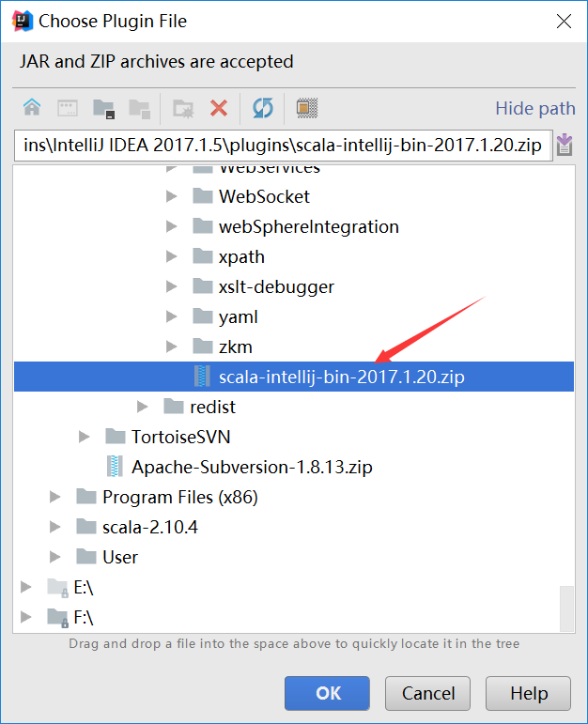
Task: Go to the Home directory icon
Action: [x=32, y=108]
